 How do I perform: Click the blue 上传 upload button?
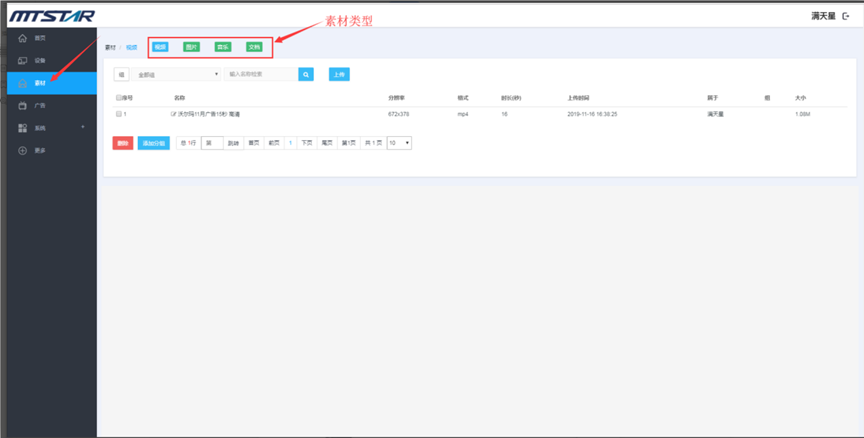pyautogui.click(x=339, y=74)
